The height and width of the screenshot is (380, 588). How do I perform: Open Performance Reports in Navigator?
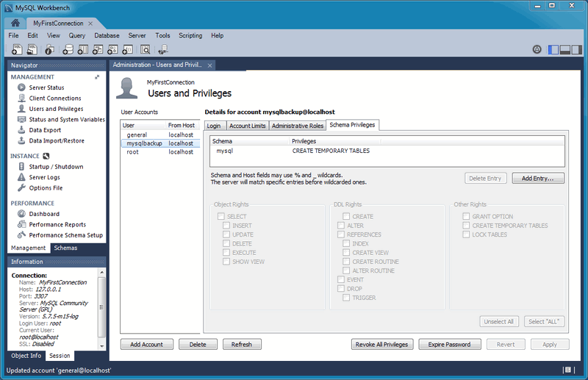point(57,224)
